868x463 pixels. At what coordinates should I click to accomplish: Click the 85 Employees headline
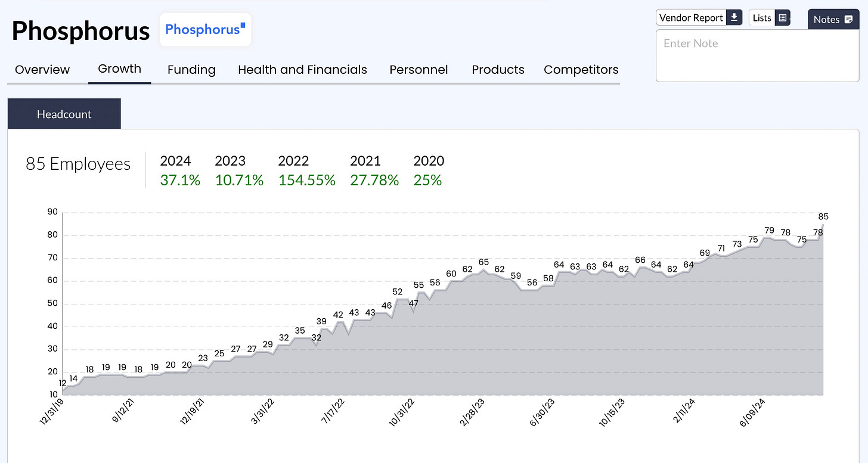[78, 164]
